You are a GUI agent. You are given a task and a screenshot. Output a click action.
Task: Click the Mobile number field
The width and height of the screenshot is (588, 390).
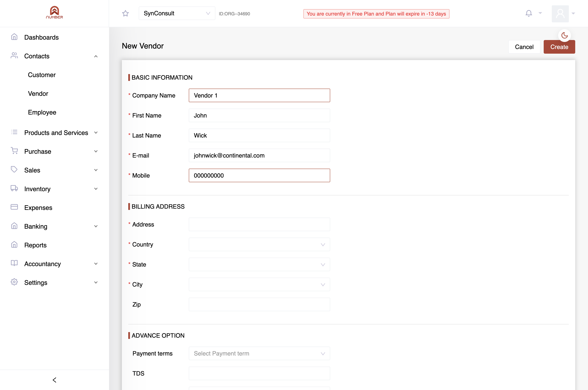coord(259,176)
